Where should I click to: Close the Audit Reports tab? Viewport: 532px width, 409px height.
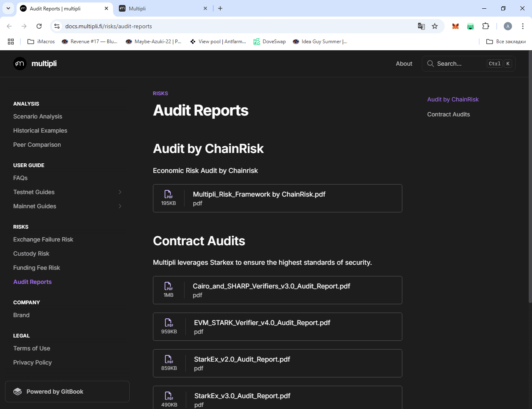point(106,8)
